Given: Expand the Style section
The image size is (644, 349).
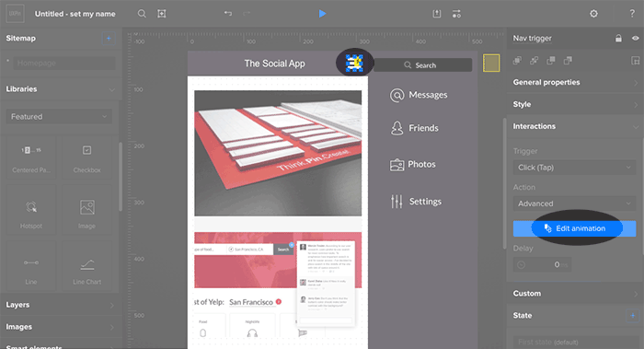Looking at the screenshot, I should (x=575, y=104).
